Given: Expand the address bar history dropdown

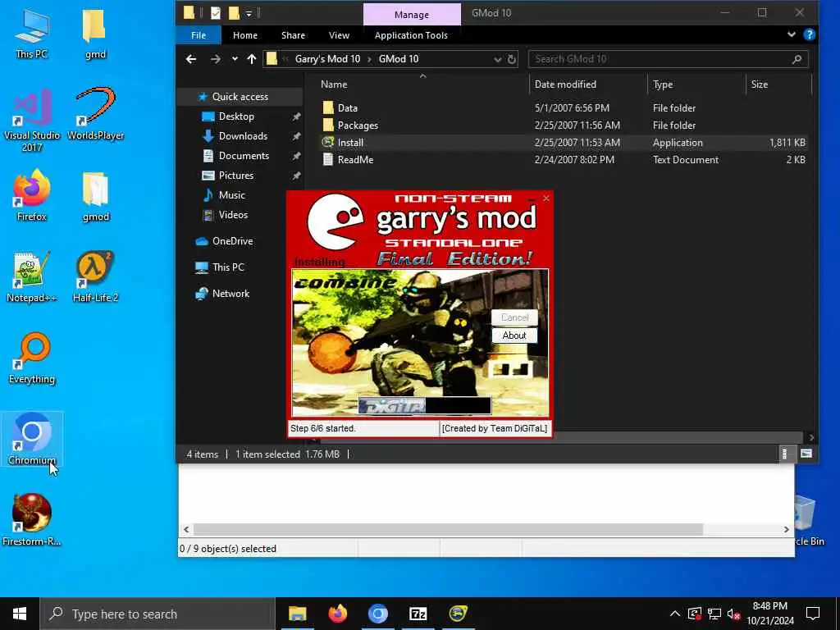Looking at the screenshot, I should (x=498, y=59).
